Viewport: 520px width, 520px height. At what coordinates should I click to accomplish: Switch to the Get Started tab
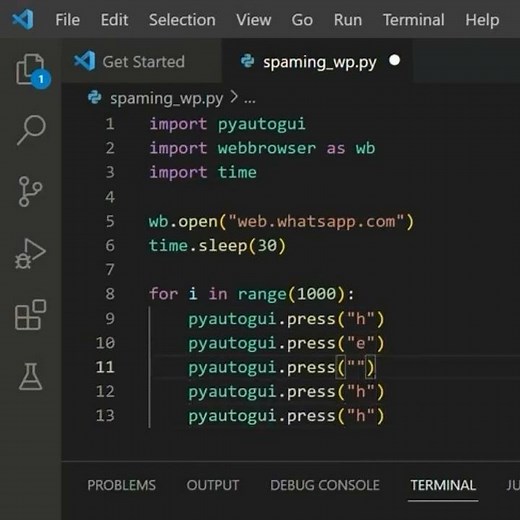tap(142, 61)
